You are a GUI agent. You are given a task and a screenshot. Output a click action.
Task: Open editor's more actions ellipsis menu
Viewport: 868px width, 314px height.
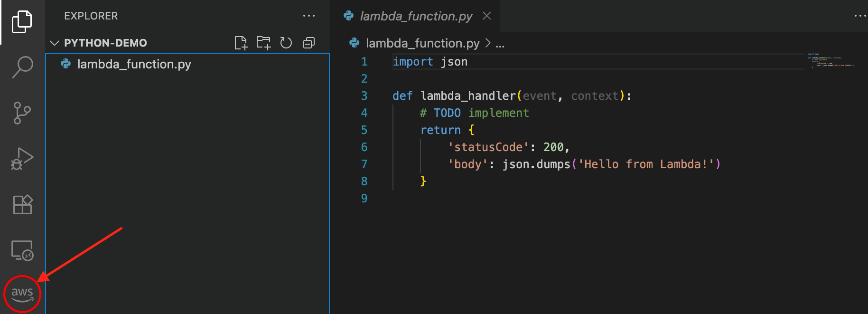(x=860, y=16)
